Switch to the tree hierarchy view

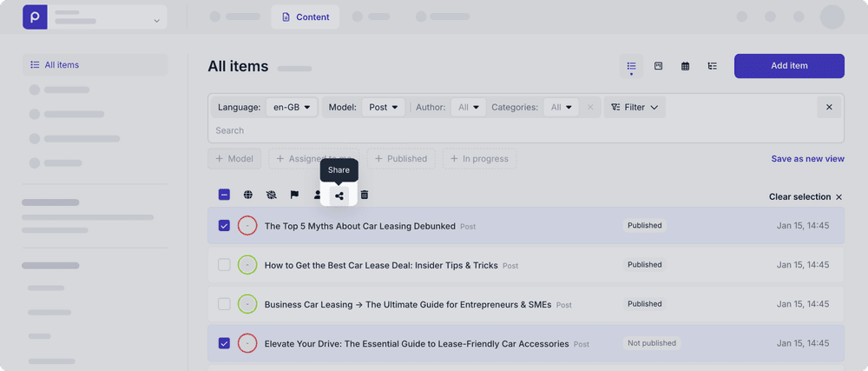click(712, 66)
